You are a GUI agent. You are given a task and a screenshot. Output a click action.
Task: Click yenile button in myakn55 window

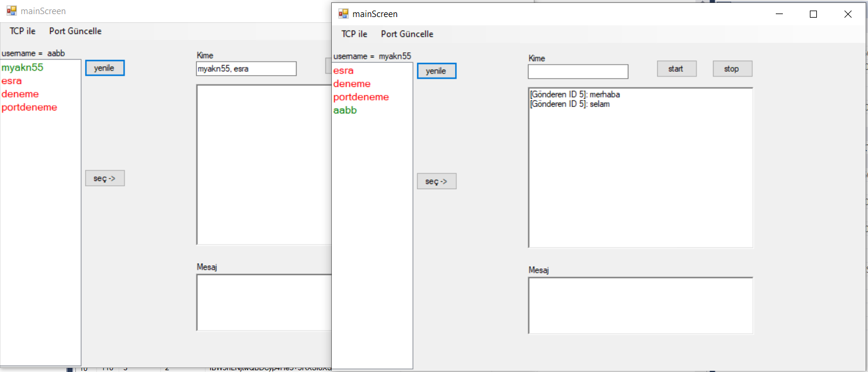click(436, 71)
